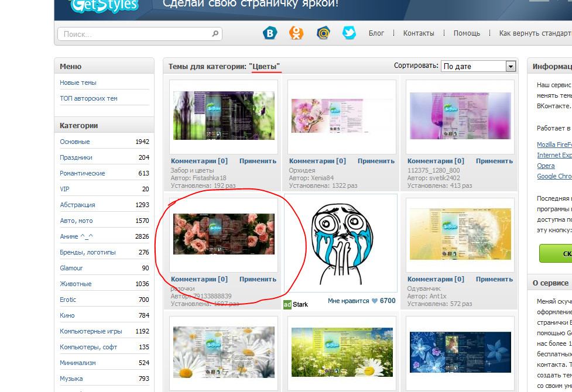572x392 pixels.
Task: Click author name Xenia84
Action: [322, 178]
